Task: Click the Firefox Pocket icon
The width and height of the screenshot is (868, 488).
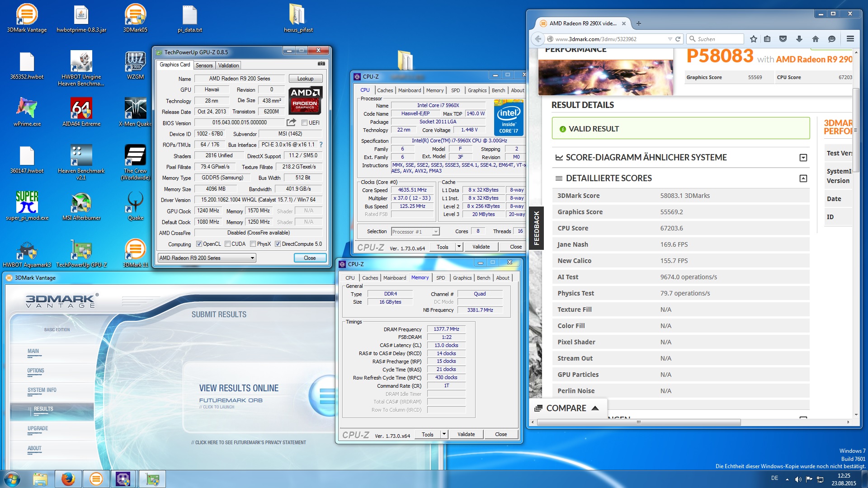Action: click(x=783, y=39)
